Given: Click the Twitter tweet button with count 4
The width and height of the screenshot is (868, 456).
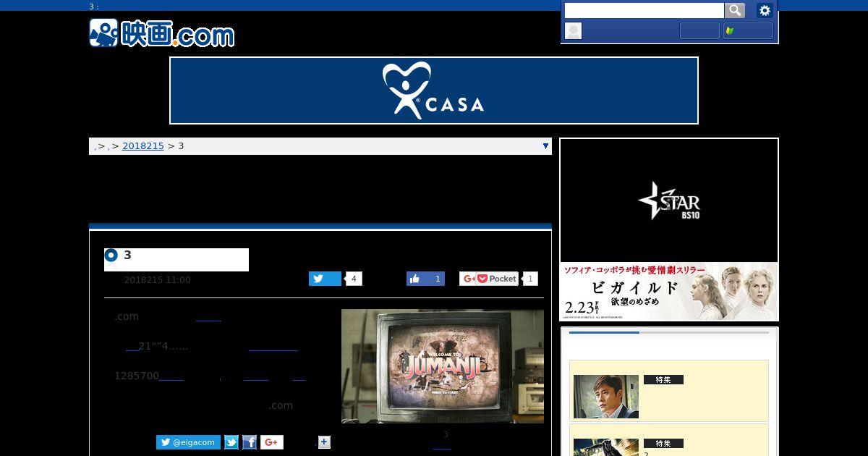Looking at the screenshot, I should [325, 279].
